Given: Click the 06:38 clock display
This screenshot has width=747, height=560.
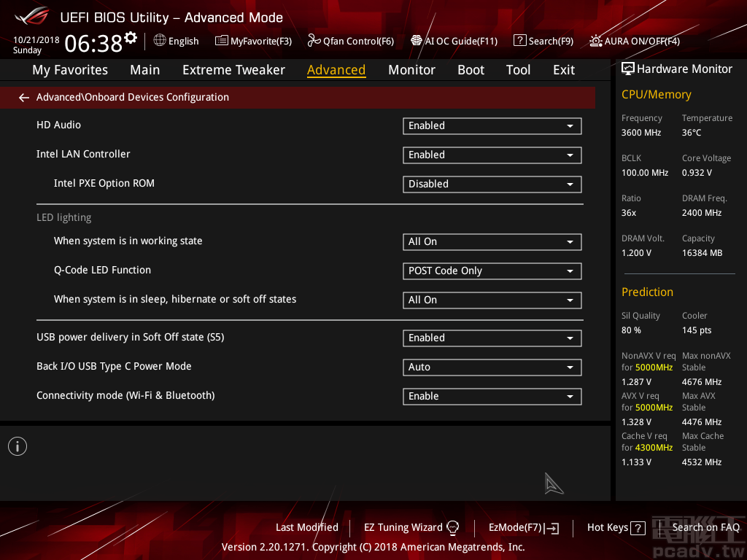Looking at the screenshot, I should pos(93,43).
